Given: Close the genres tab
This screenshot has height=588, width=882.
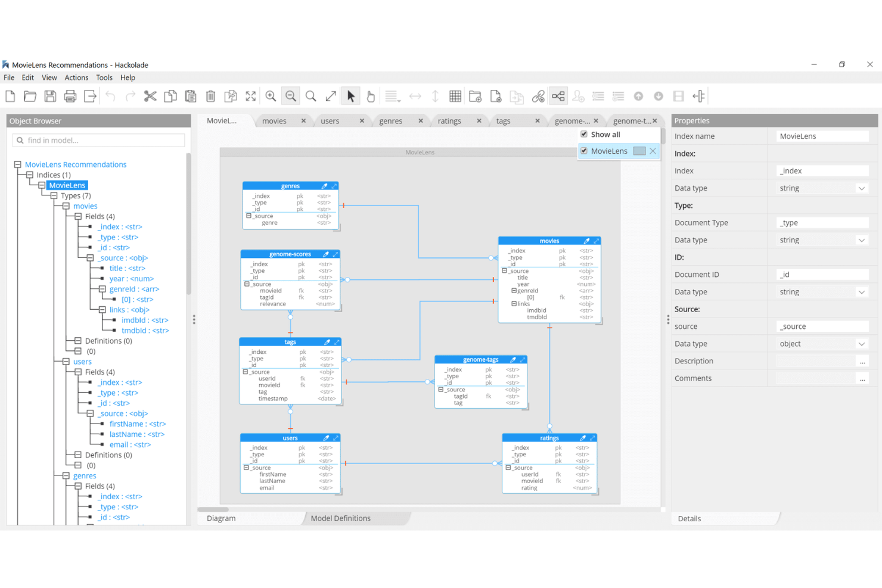Looking at the screenshot, I should 421,121.
